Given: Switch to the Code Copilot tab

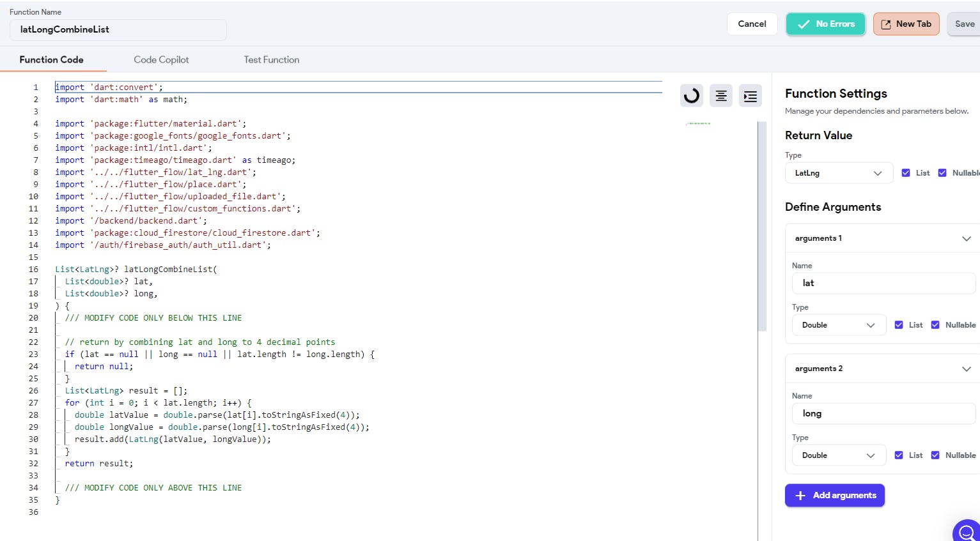Looking at the screenshot, I should tap(161, 59).
